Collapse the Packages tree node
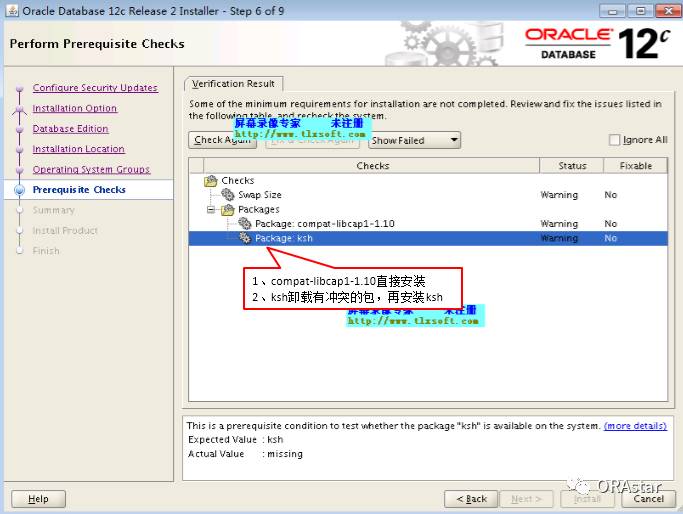Image resolution: width=683 pixels, height=514 pixels. 211,210
